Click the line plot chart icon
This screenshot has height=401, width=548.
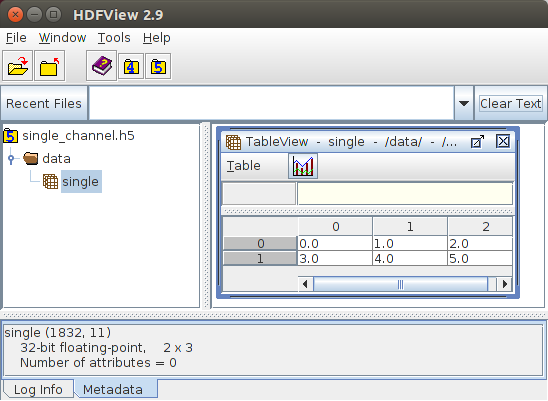point(303,166)
